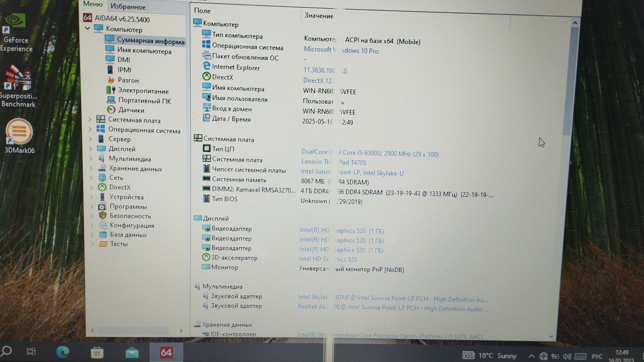The height and width of the screenshot is (362, 644).
Task: Open Power Management (Электропитание) item
Action: click(143, 91)
